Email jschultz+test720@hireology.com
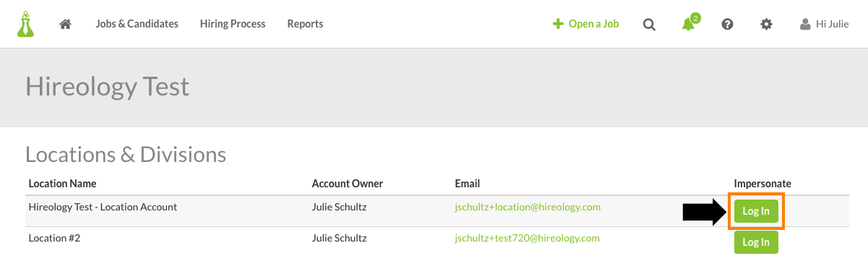 [527, 238]
